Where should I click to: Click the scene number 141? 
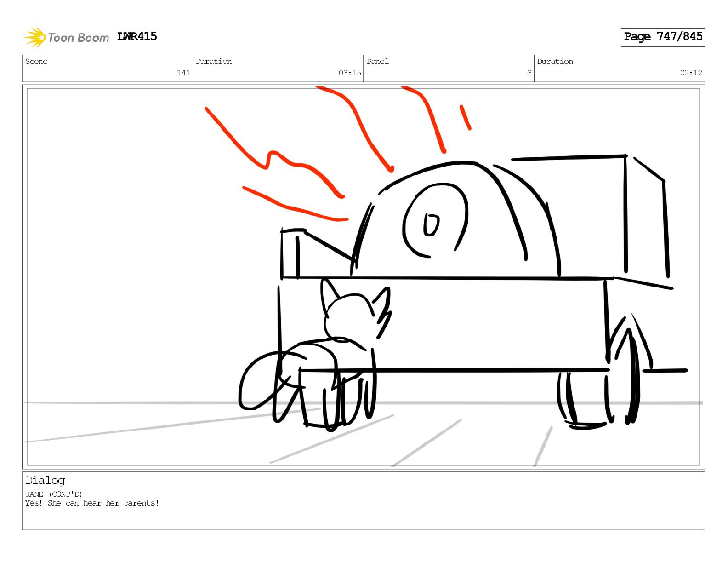click(x=183, y=73)
